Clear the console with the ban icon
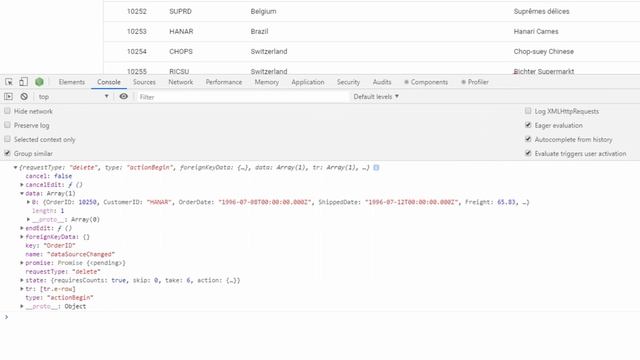This screenshot has width=640, height=360. pos(24,97)
